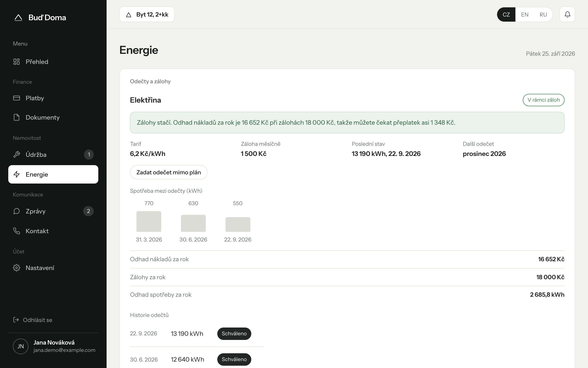Click the 630 kWh consumption bar
The width and height of the screenshot is (588, 368).
[193, 223]
